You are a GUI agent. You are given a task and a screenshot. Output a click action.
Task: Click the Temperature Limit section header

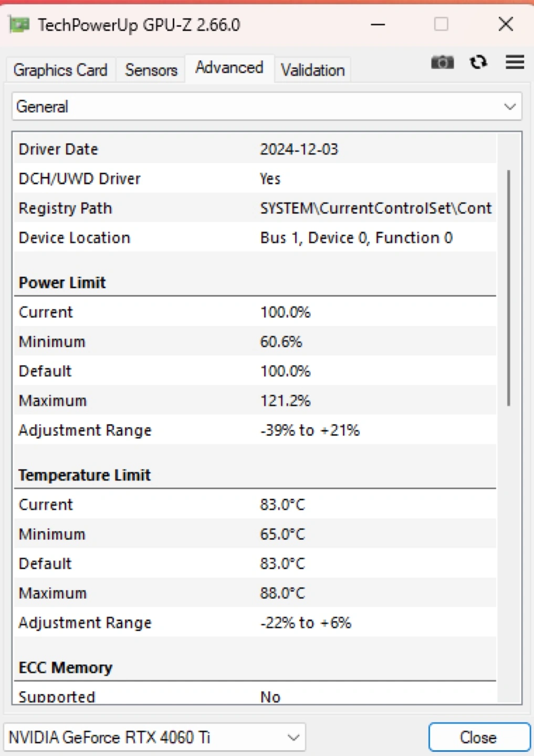[85, 475]
